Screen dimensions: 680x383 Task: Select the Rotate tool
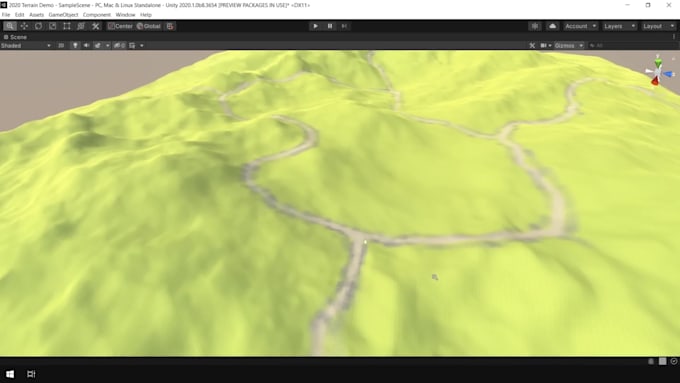click(x=38, y=26)
